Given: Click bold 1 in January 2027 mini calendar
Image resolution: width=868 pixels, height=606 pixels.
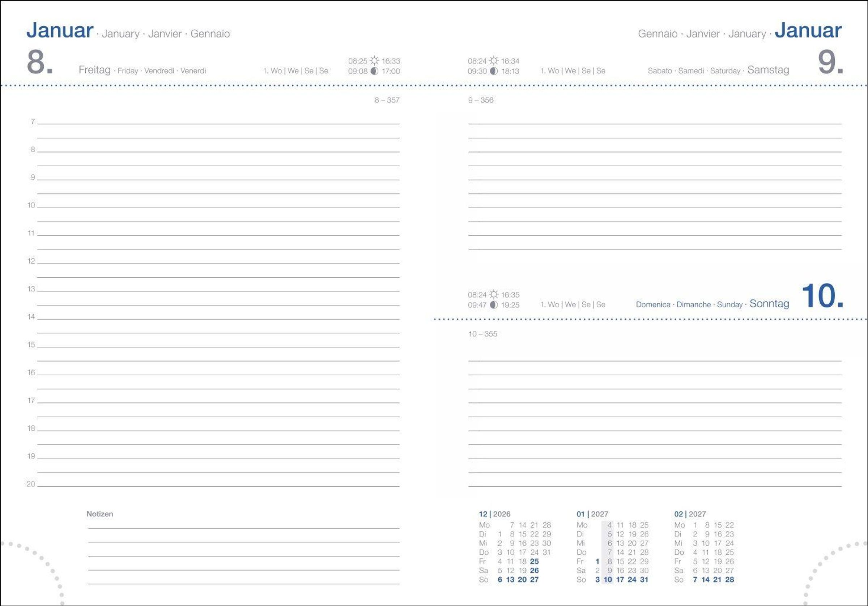Looking at the screenshot, I should pyautogui.click(x=597, y=562).
